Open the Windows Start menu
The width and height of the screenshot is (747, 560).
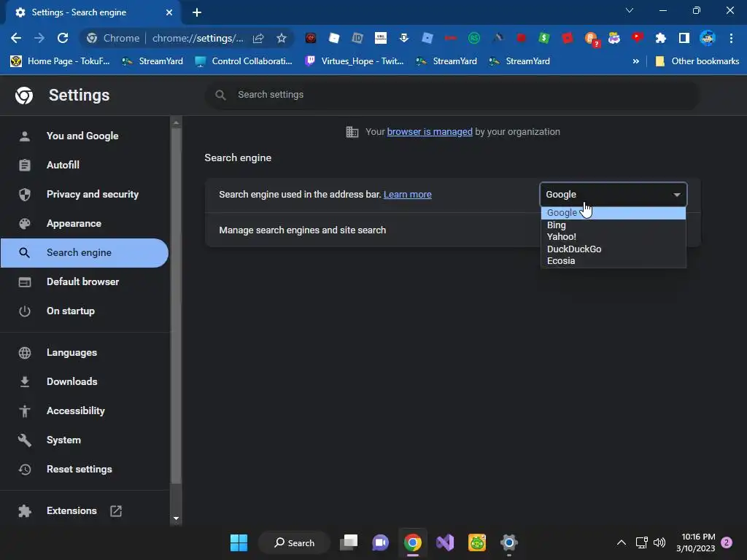coord(239,542)
